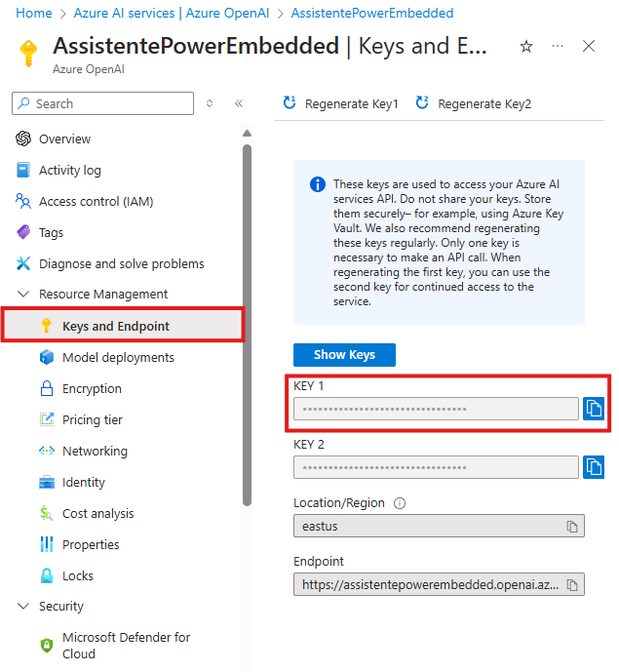This screenshot has width=619, height=672.
Task: Open the more options ellipsis menu
Action: [558, 46]
